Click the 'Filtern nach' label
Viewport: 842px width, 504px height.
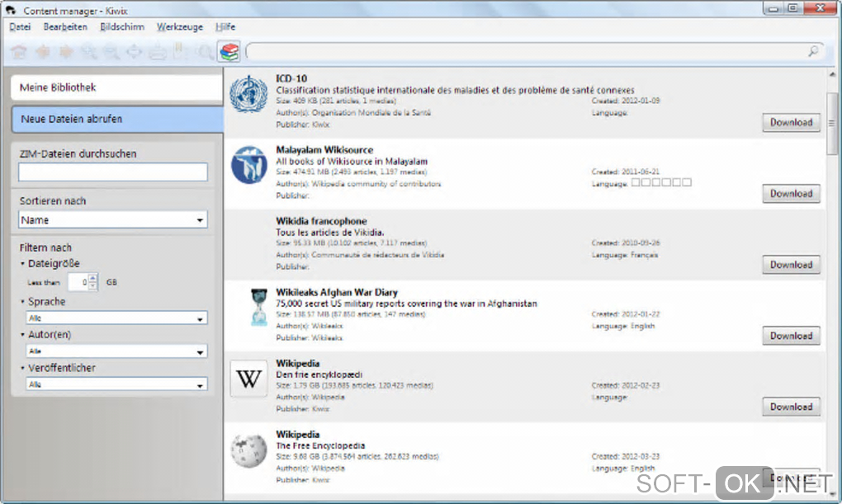[45, 247]
